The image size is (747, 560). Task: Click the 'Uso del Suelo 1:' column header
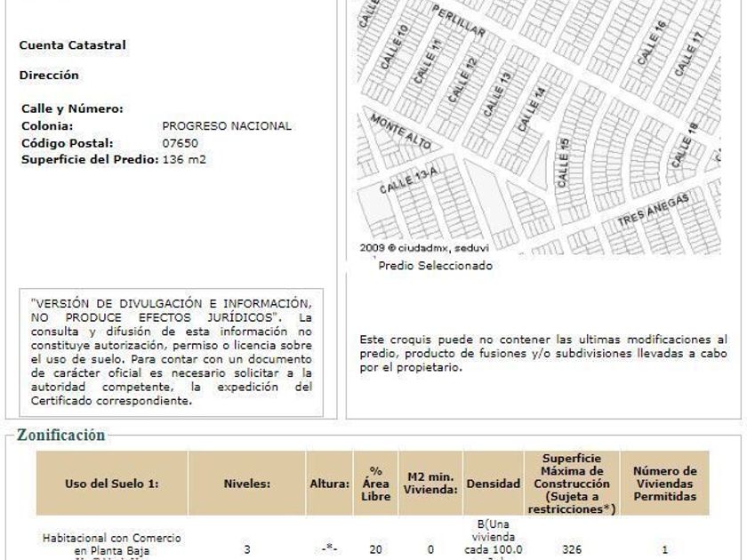(x=112, y=484)
